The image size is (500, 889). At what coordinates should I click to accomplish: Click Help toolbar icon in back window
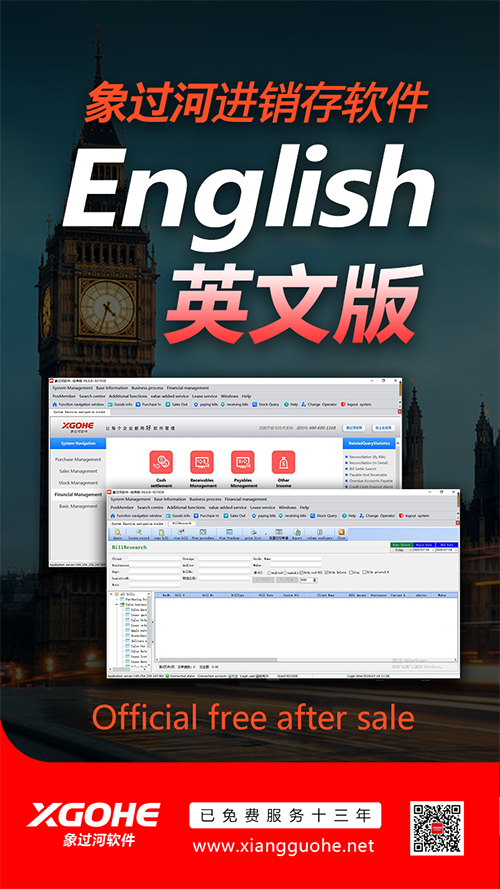pos(286,404)
